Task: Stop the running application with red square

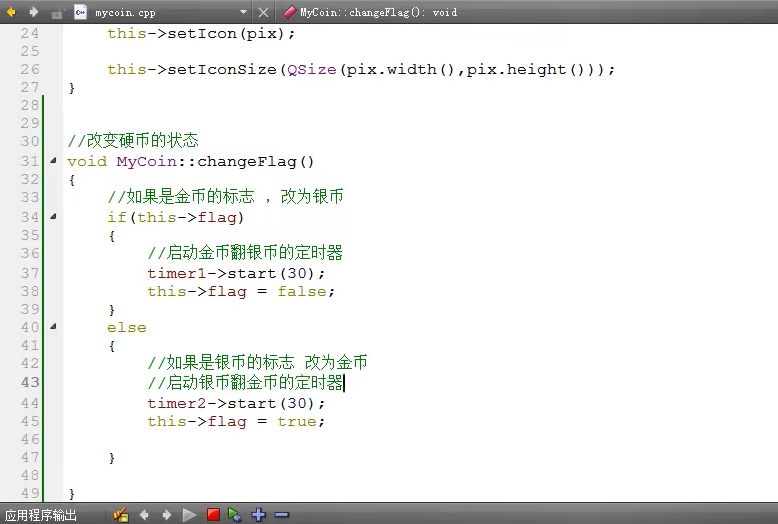Action: click(x=213, y=515)
